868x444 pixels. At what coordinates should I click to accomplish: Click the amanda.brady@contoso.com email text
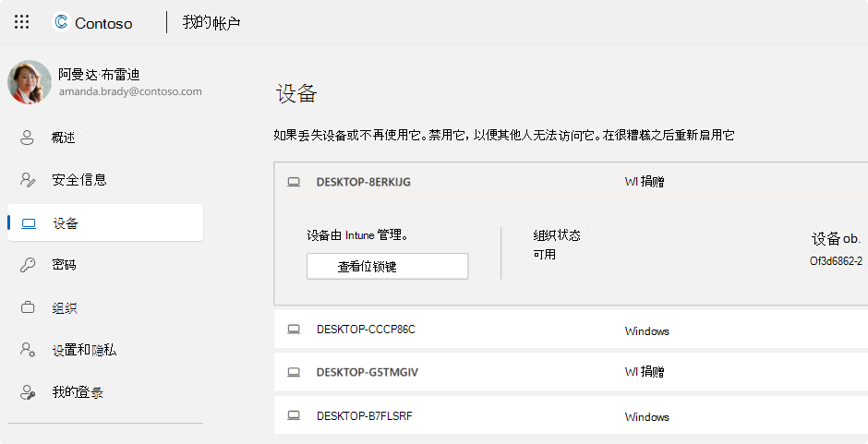tap(130, 91)
